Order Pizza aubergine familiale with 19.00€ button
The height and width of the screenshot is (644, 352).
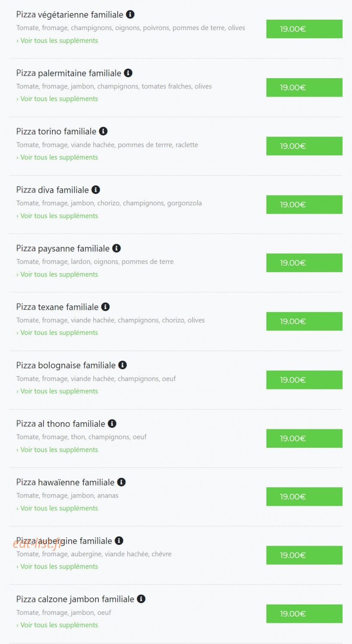tap(304, 555)
